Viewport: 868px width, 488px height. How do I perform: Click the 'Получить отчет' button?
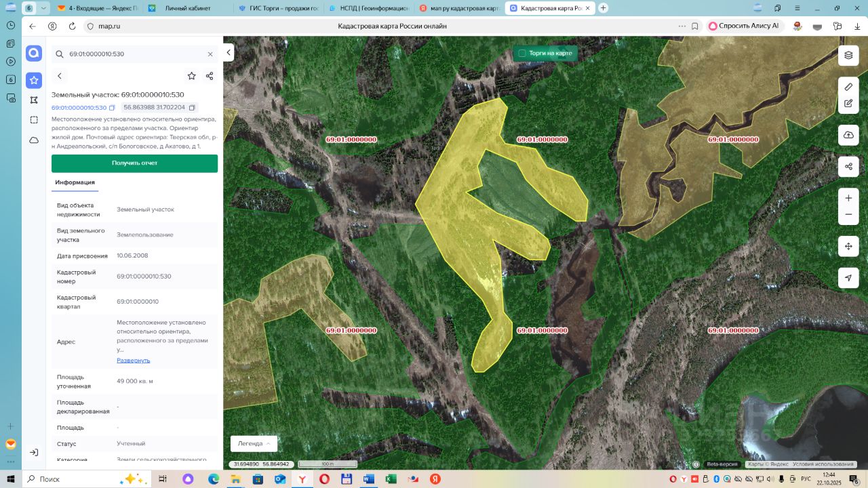point(134,163)
